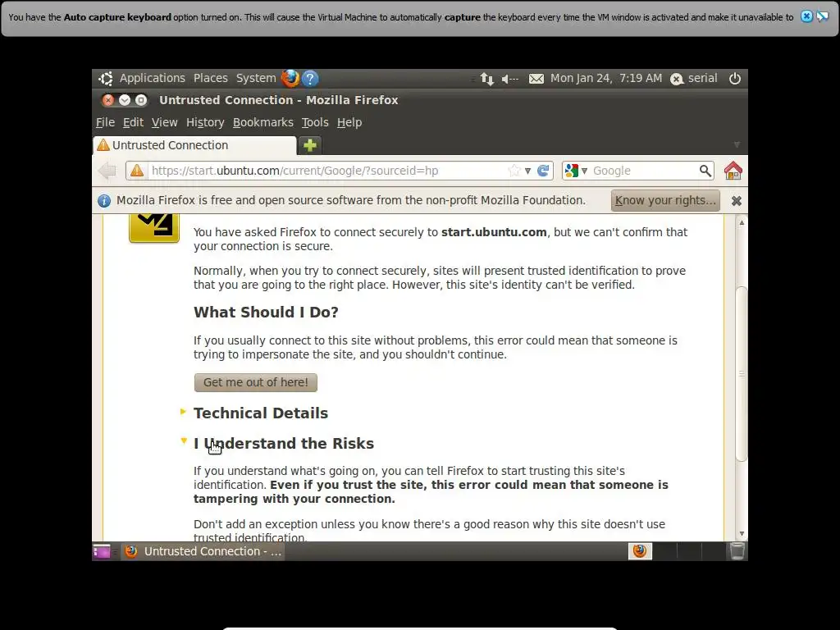
Task: Click the new tab plus button
Action: [309, 145]
